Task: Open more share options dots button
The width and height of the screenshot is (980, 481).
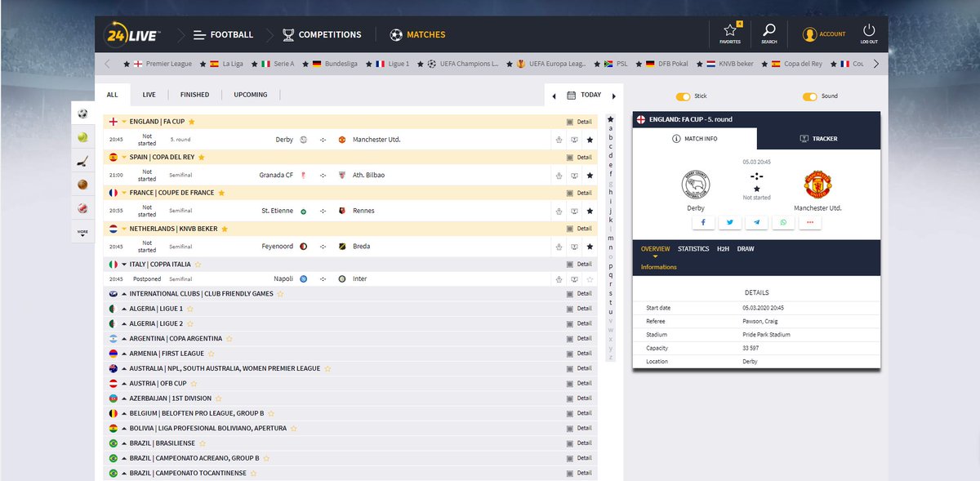Action: 810,222
